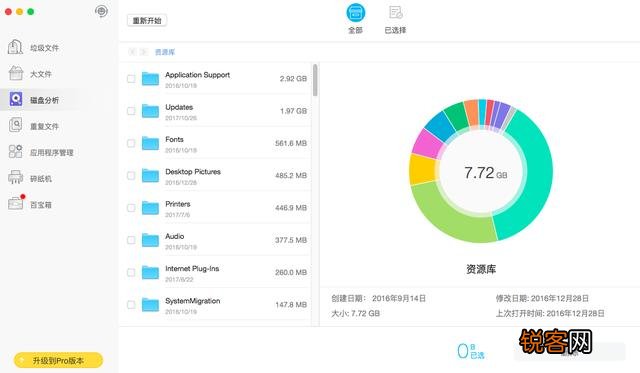Screen dimensions: 640x373
Task: Click the 升级到Pro版本 upgrade button
Action: coord(58,360)
